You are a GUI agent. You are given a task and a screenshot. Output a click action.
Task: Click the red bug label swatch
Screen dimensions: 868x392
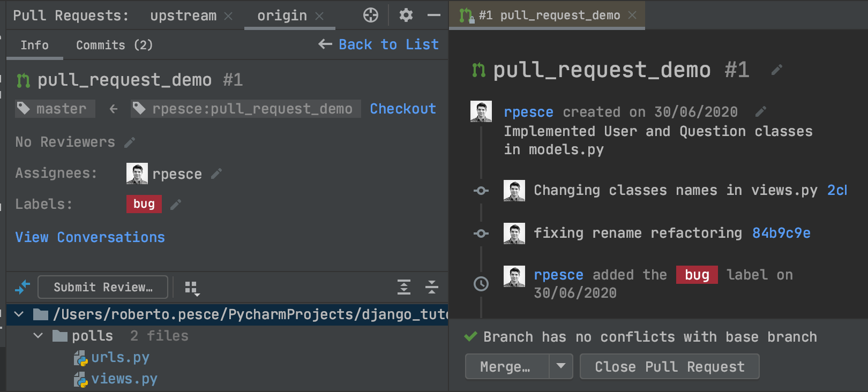pyautogui.click(x=144, y=204)
